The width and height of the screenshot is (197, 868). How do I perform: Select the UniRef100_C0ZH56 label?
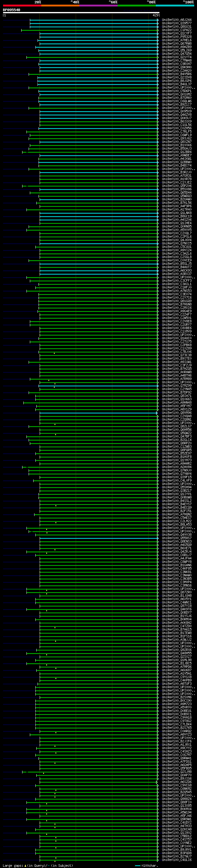(176, 128)
